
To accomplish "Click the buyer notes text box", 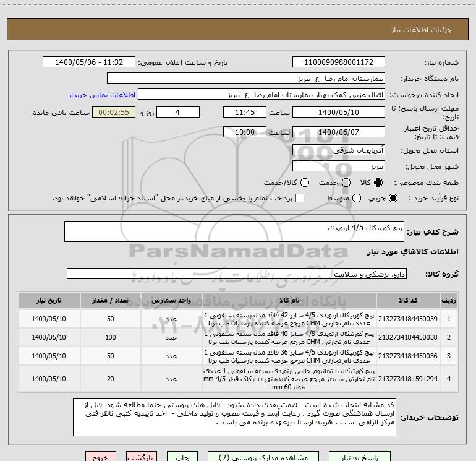I will coord(234,417).
